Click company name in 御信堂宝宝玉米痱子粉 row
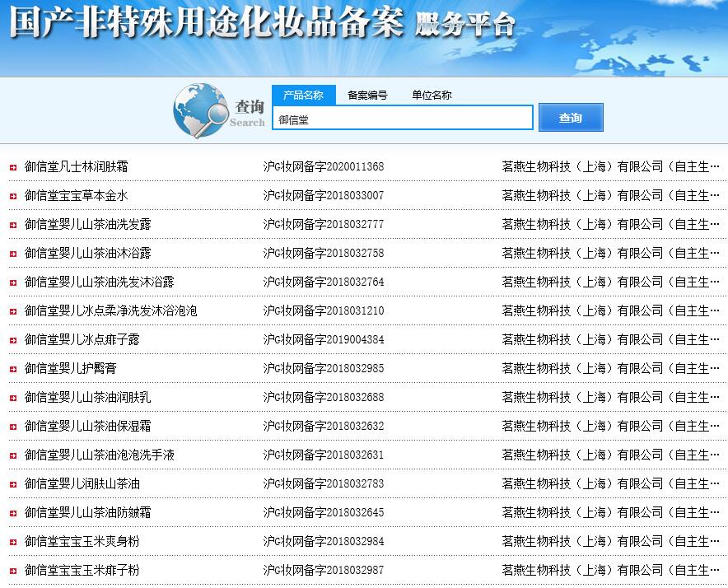728x588 pixels. click(610, 570)
